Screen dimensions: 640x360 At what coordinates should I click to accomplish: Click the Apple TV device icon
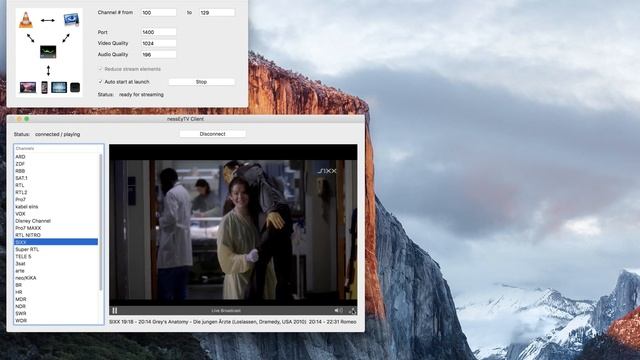click(x=75, y=87)
